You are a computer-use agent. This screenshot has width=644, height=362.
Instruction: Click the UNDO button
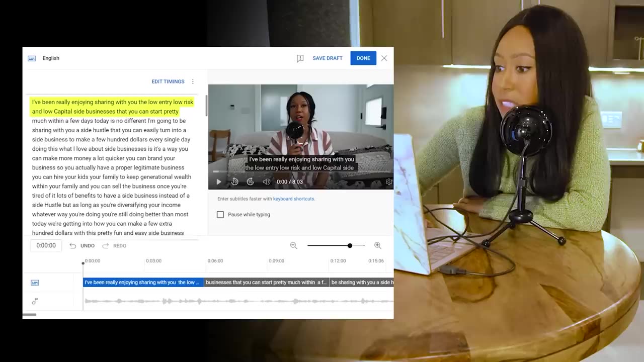[x=82, y=246]
